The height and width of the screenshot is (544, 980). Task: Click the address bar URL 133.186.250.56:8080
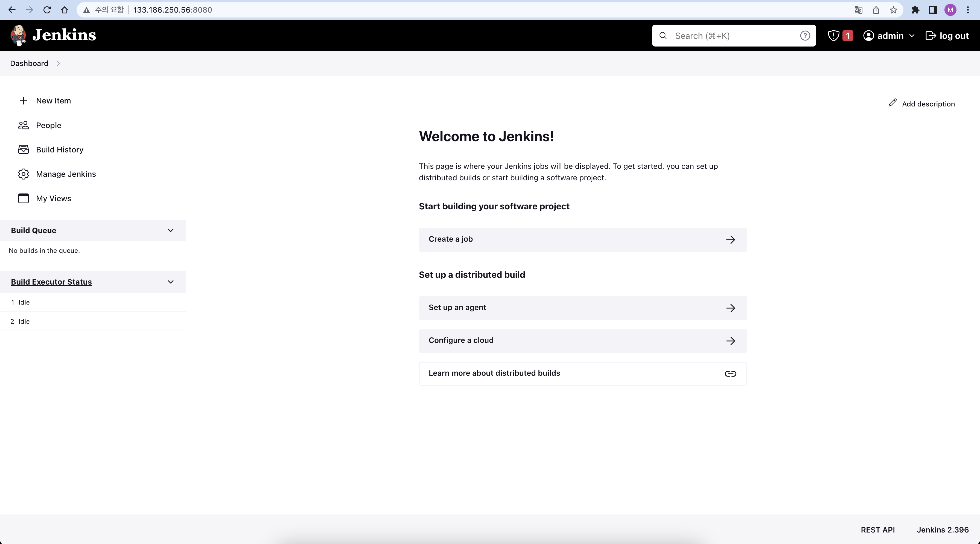pyautogui.click(x=172, y=10)
